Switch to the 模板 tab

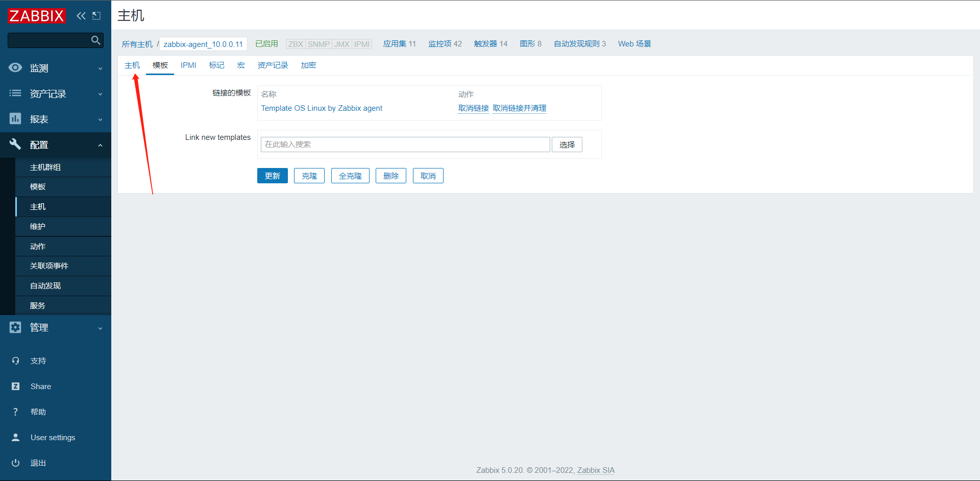[x=160, y=65]
